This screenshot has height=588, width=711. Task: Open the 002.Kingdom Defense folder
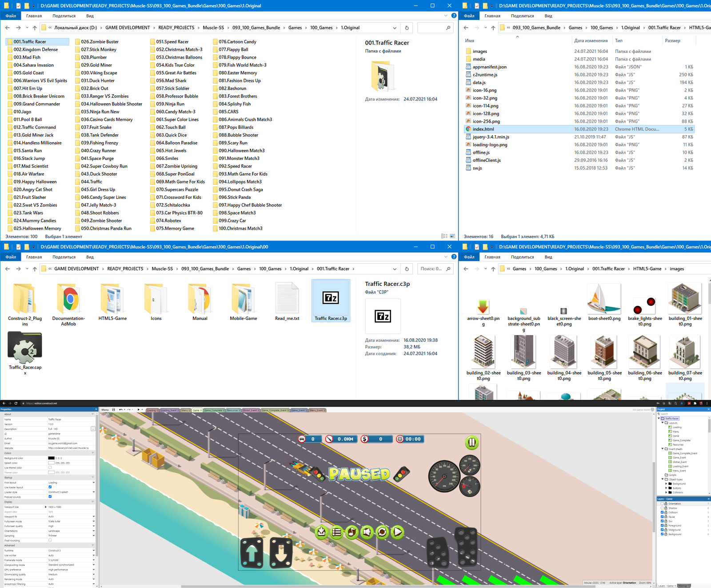(36, 49)
